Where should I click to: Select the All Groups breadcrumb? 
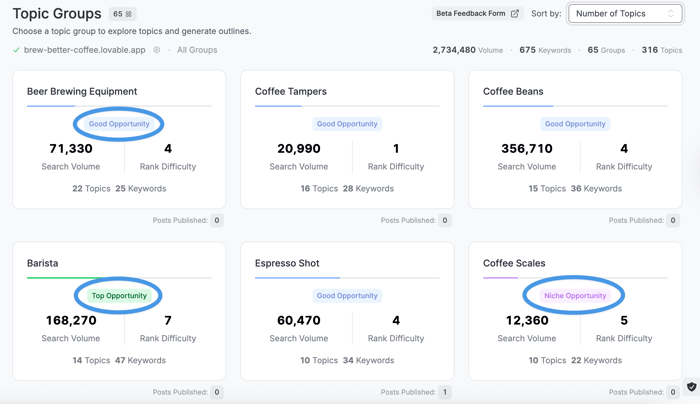pos(197,50)
